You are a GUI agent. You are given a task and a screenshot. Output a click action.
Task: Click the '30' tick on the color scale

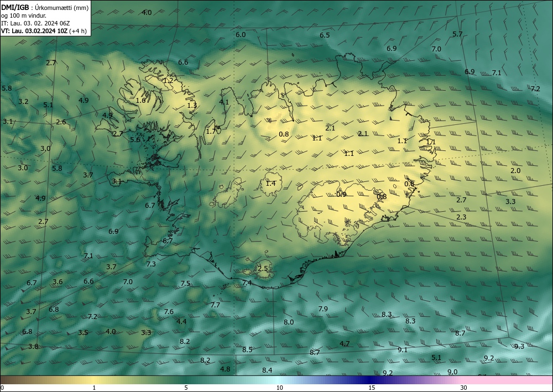pyautogui.click(x=464, y=388)
